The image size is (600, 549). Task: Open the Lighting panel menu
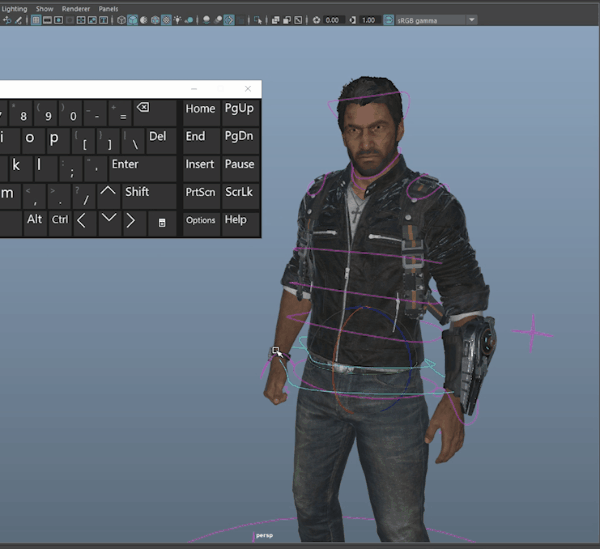pyautogui.click(x=15, y=9)
